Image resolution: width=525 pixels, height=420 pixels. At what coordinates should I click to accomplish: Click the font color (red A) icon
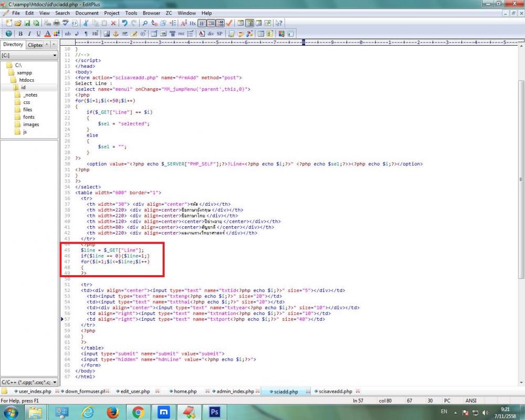tap(48, 34)
